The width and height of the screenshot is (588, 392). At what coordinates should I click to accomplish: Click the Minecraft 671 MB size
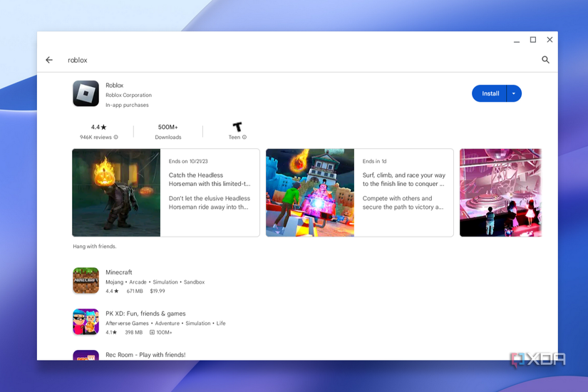(135, 291)
